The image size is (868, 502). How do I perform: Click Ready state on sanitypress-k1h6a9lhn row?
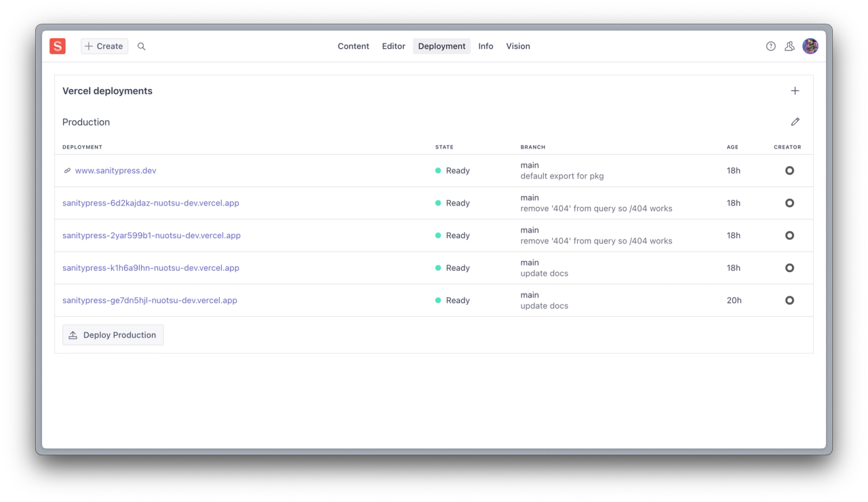(x=458, y=268)
